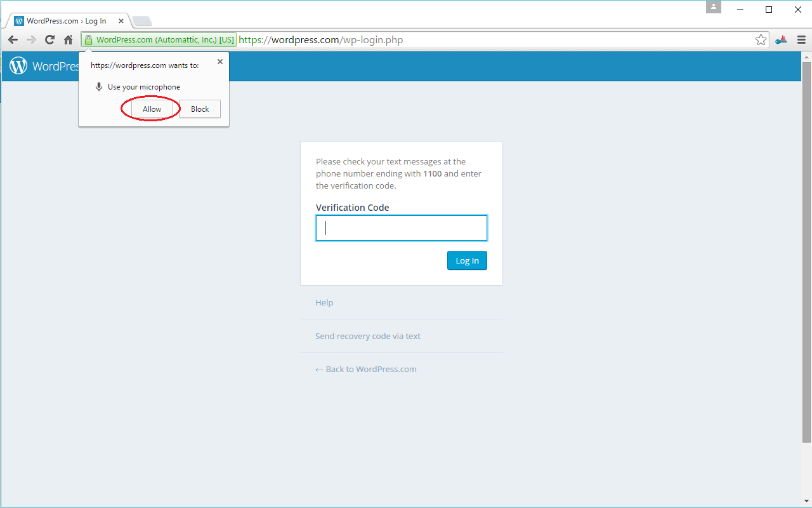Screen dimensions: 812x508
Task: Open a new browser tab
Action: point(142,22)
